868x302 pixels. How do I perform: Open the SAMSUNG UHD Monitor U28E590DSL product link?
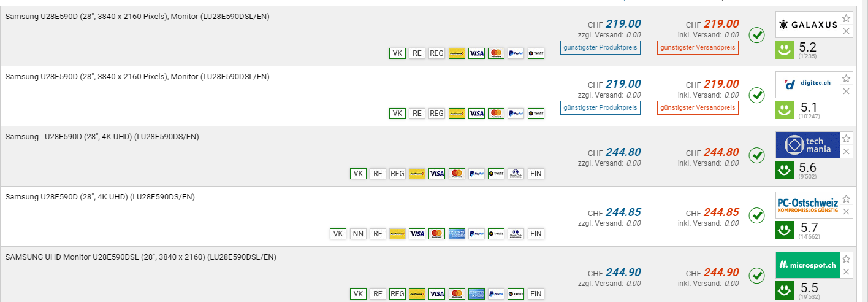[141, 257]
